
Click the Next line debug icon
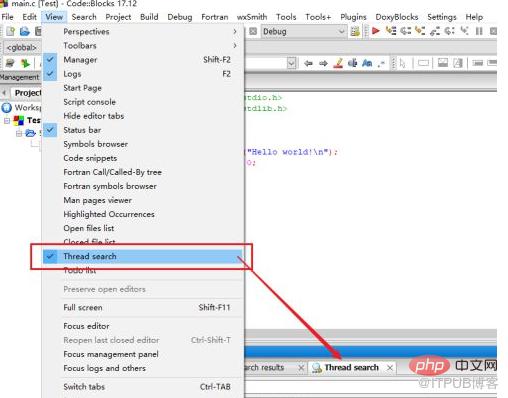click(405, 31)
